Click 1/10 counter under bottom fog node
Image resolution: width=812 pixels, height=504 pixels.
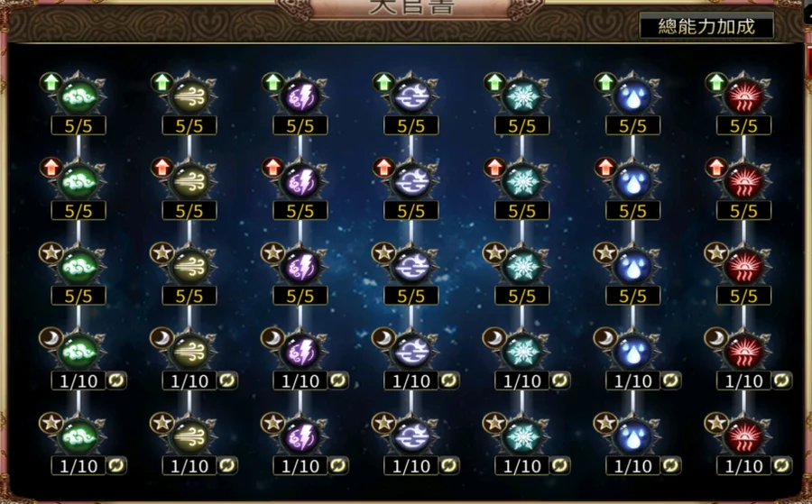[x=411, y=466]
